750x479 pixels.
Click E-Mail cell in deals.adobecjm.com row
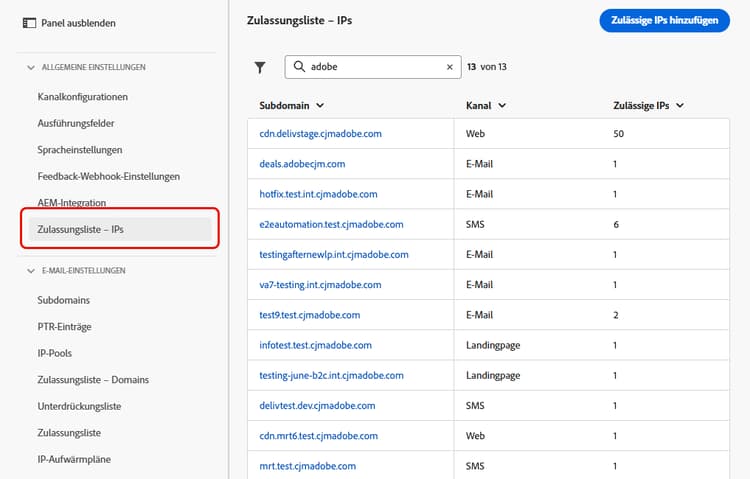tap(479, 164)
